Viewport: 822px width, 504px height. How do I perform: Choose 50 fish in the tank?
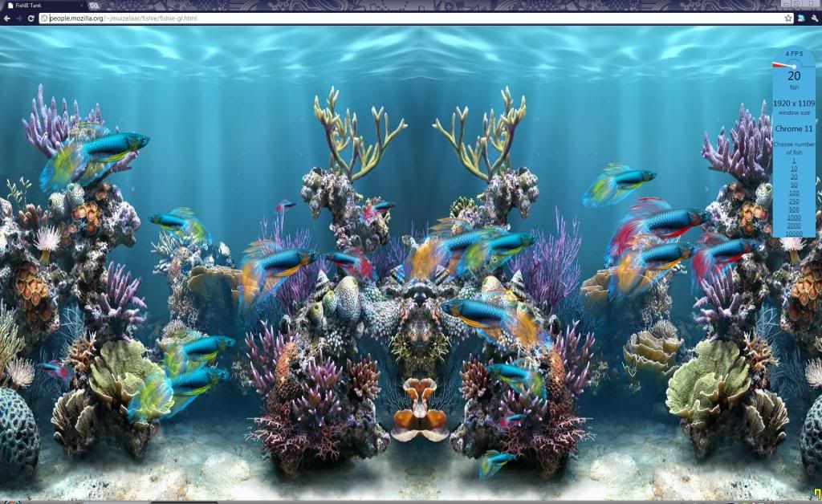(x=794, y=185)
